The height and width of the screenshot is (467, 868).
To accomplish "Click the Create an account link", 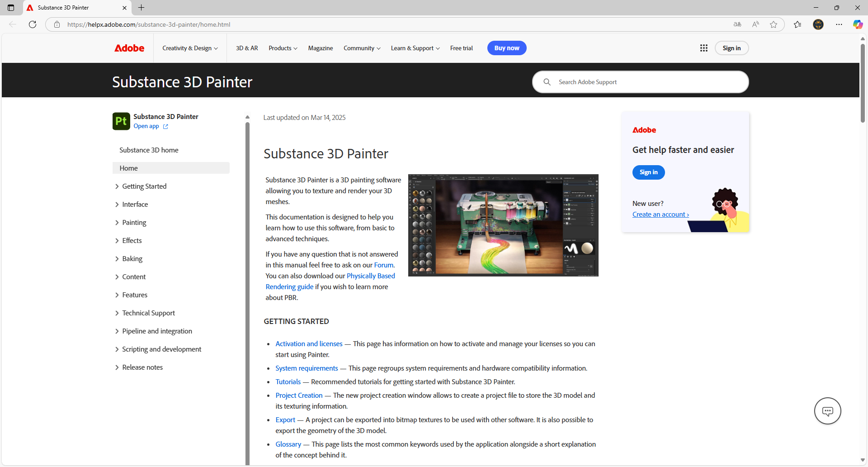I will click(660, 214).
